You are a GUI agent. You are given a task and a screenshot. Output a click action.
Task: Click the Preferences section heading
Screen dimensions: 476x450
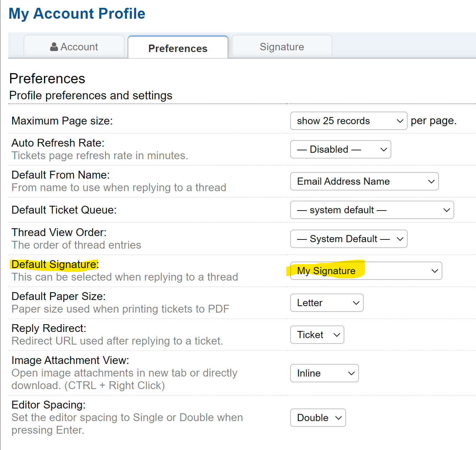[47, 79]
